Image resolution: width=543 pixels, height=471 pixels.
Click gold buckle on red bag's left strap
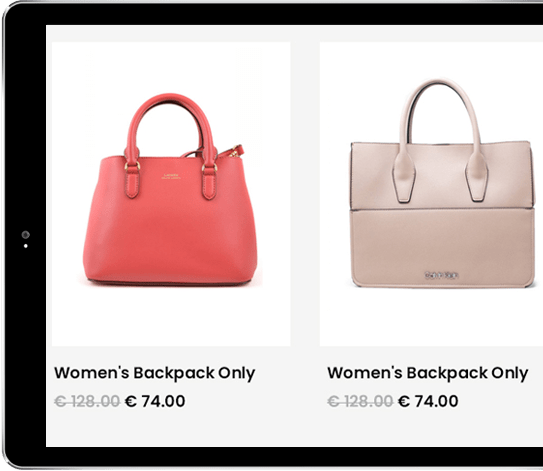click(132, 167)
